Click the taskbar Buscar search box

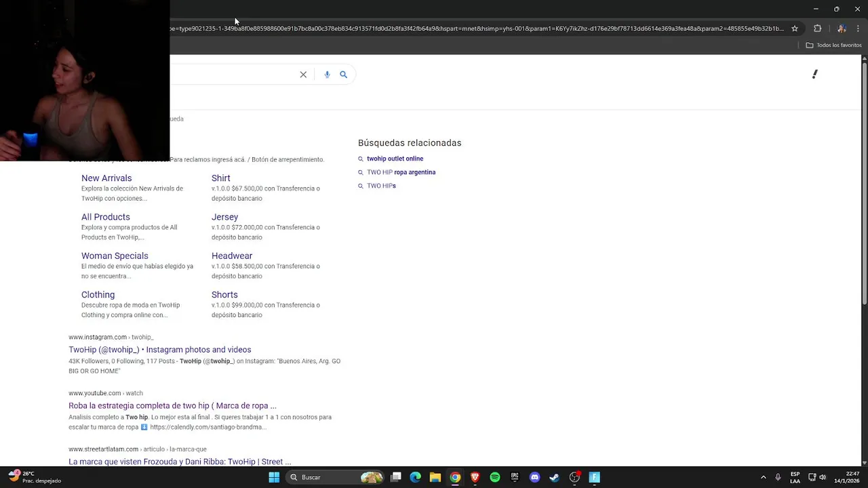pos(334,477)
